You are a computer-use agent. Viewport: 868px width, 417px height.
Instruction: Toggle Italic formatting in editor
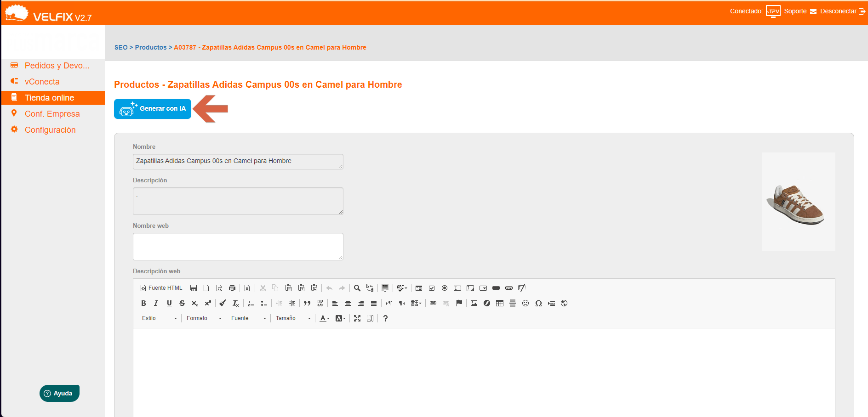[156, 303]
